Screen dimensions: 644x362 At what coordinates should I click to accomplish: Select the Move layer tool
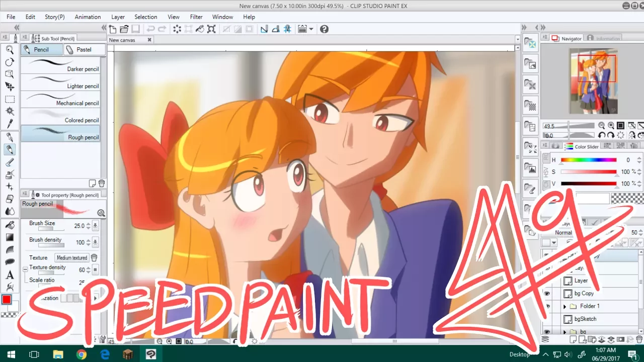pyautogui.click(x=10, y=87)
